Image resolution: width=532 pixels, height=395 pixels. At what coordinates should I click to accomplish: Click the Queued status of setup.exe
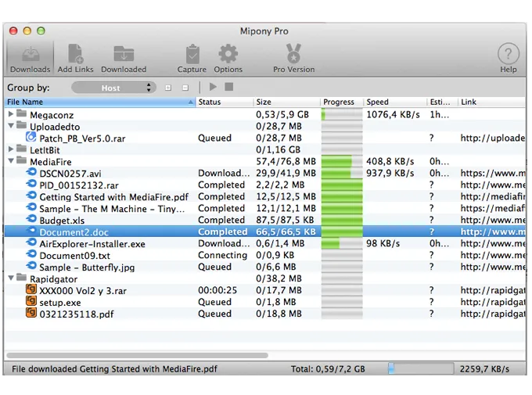214,302
